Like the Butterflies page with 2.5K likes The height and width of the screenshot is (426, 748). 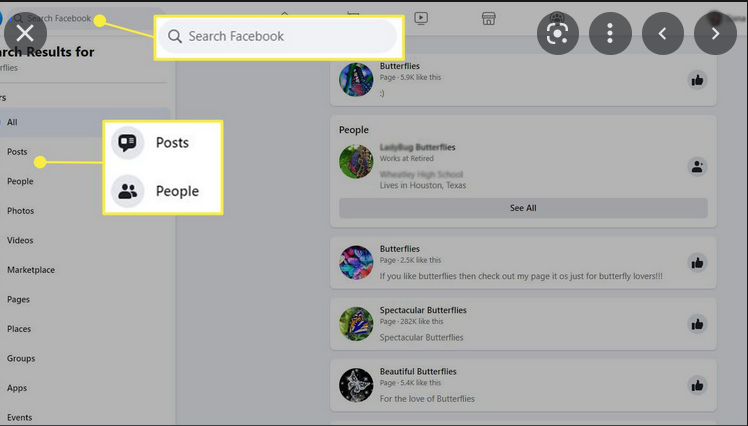point(697,263)
